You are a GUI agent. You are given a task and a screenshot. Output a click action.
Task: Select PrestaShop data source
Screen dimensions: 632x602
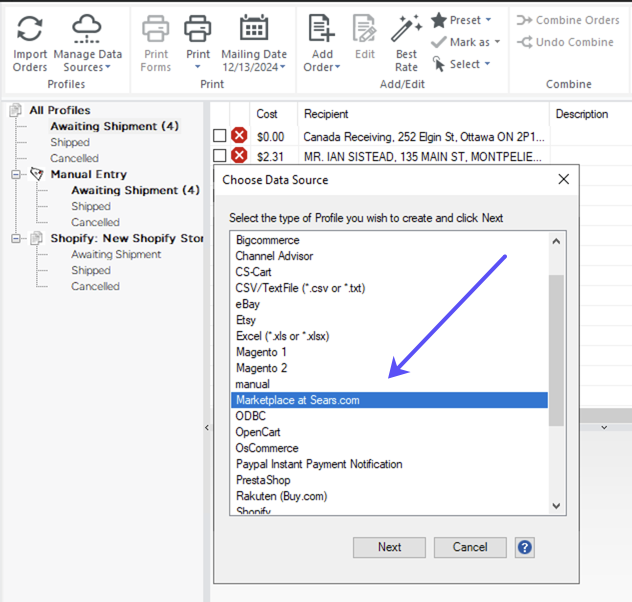pyautogui.click(x=389, y=480)
